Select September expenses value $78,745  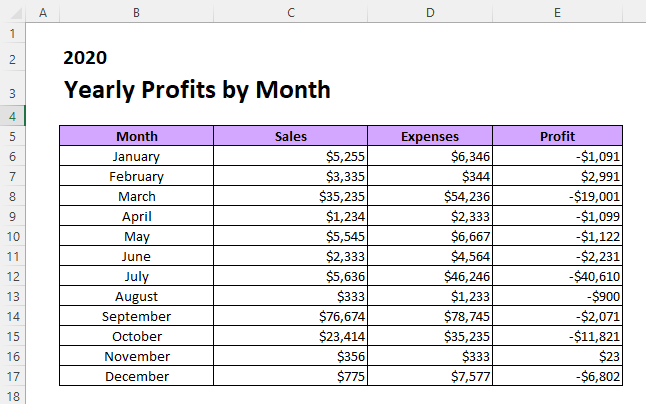click(430, 316)
